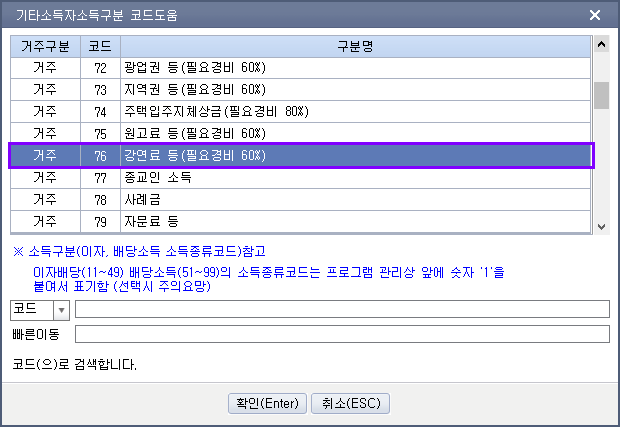Sort by 거주구분 column header
The width and height of the screenshot is (620, 427).
[x=45, y=47]
